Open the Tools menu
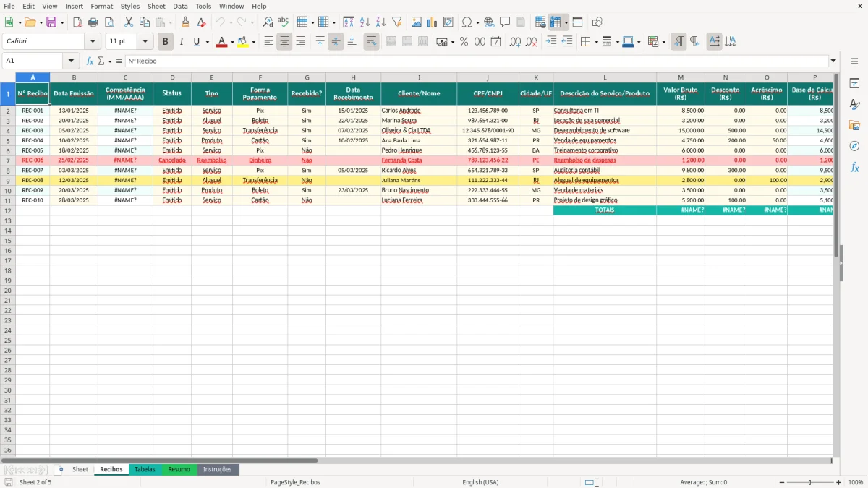The height and width of the screenshot is (488, 868). (x=203, y=6)
